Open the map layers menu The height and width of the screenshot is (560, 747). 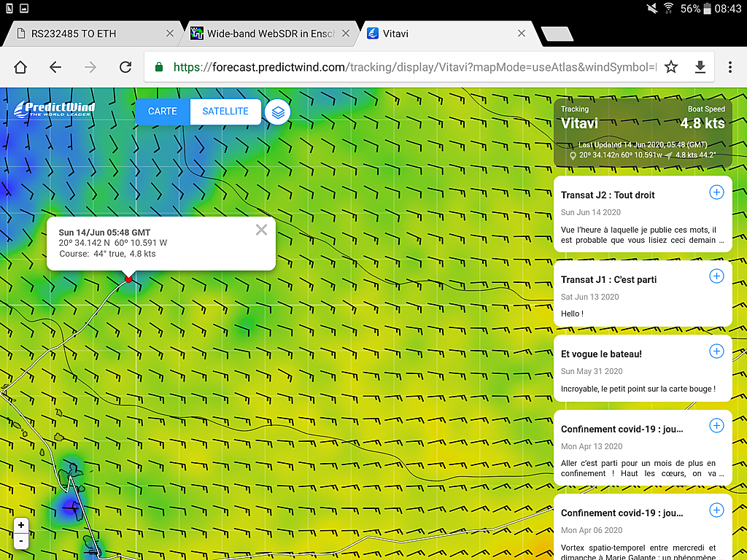pyautogui.click(x=278, y=112)
